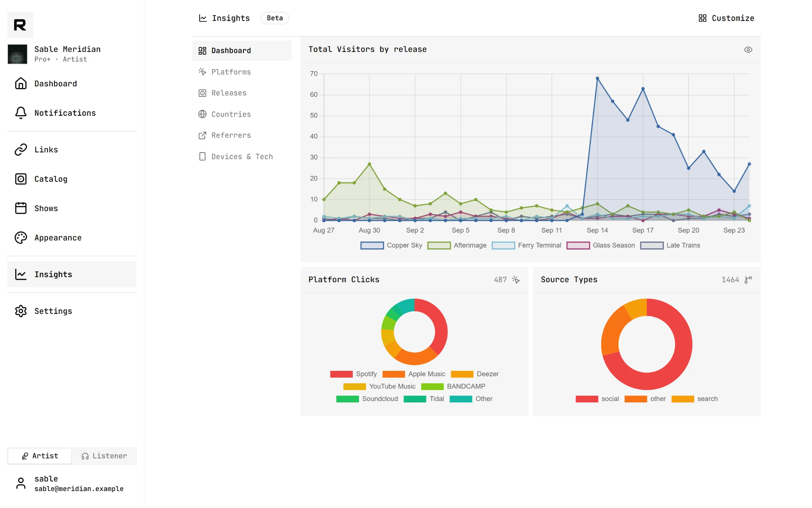Open the Countries section
This screenshot has height=508, width=812.
[x=242, y=114]
